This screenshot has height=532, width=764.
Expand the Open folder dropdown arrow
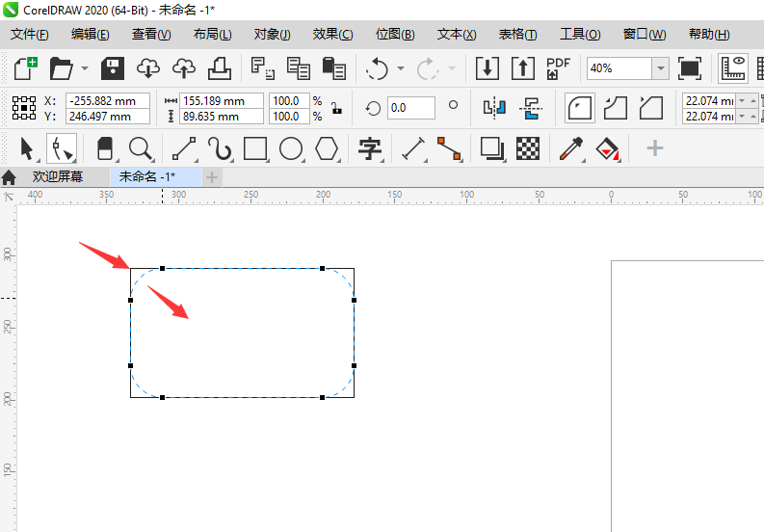click(85, 68)
